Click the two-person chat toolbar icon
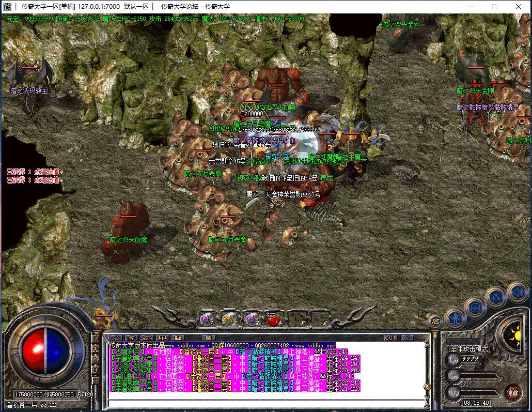 point(178,338)
